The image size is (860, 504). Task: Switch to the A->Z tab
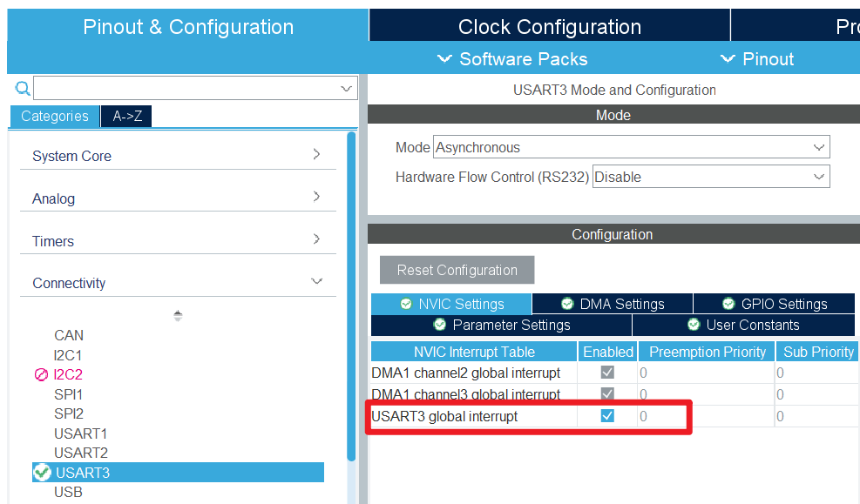[x=127, y=116]
